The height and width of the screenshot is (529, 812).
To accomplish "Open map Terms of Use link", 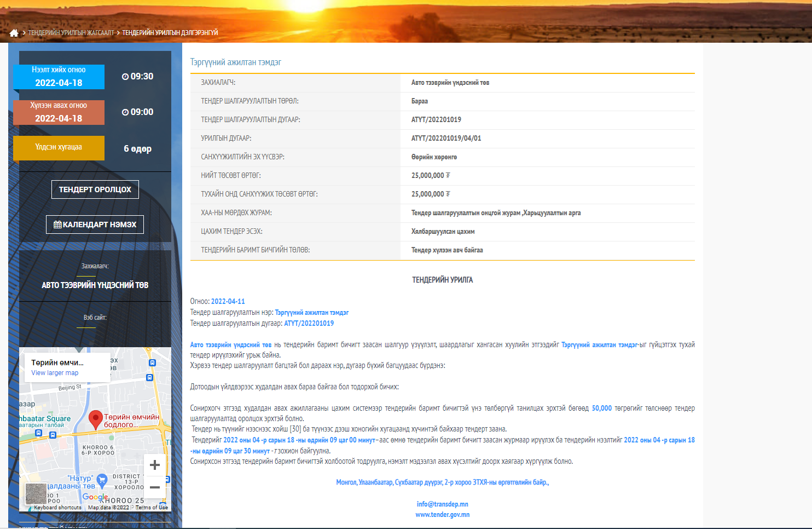I will [x=152, y=508].
